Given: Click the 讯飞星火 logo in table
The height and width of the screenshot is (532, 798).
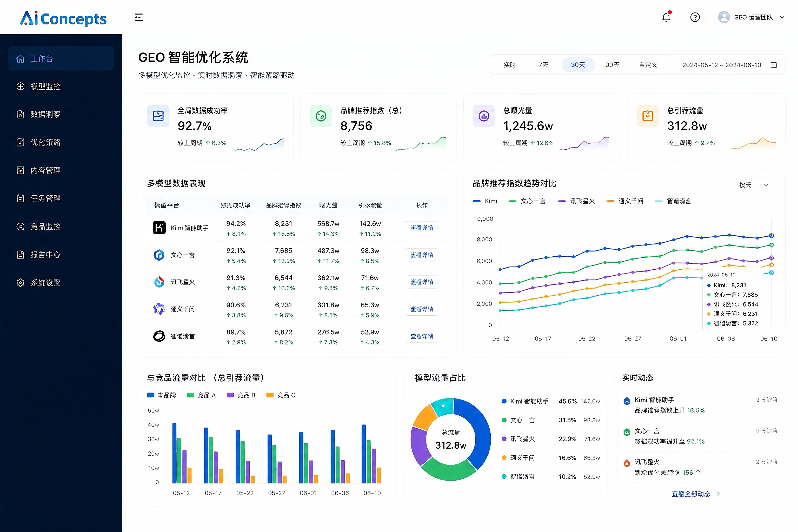Looking at the screenshot, I should pyautogui.click(x=159, y=282).
